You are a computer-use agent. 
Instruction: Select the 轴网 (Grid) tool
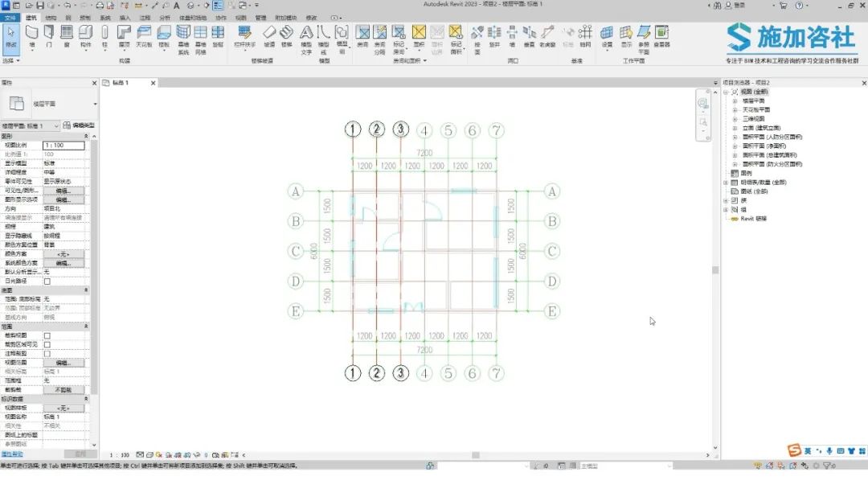[585, 36]
